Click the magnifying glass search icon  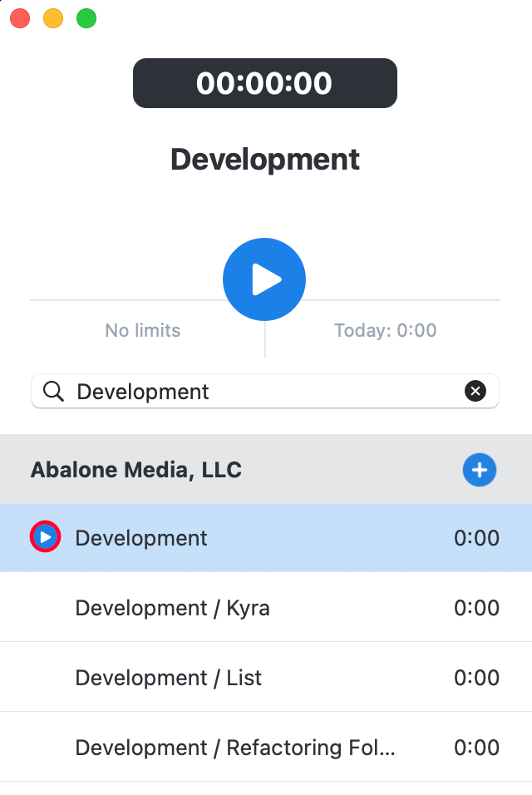tap(53, 392)
